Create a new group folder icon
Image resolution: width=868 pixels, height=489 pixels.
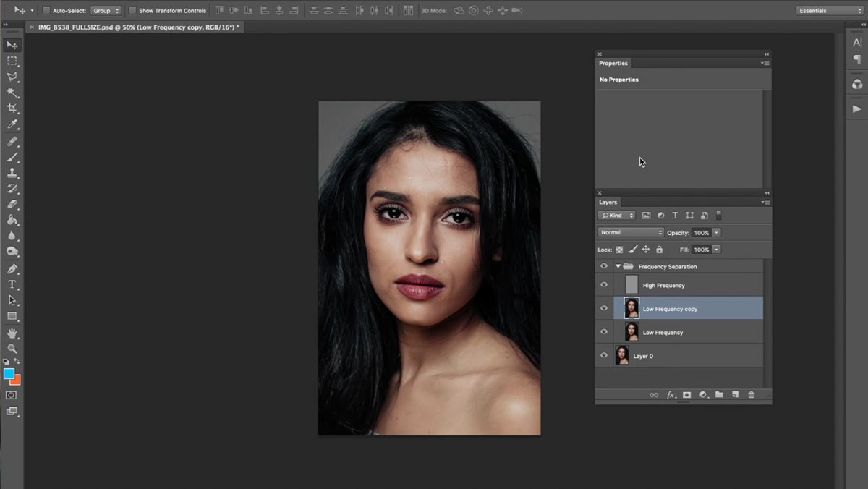point(719,395)
